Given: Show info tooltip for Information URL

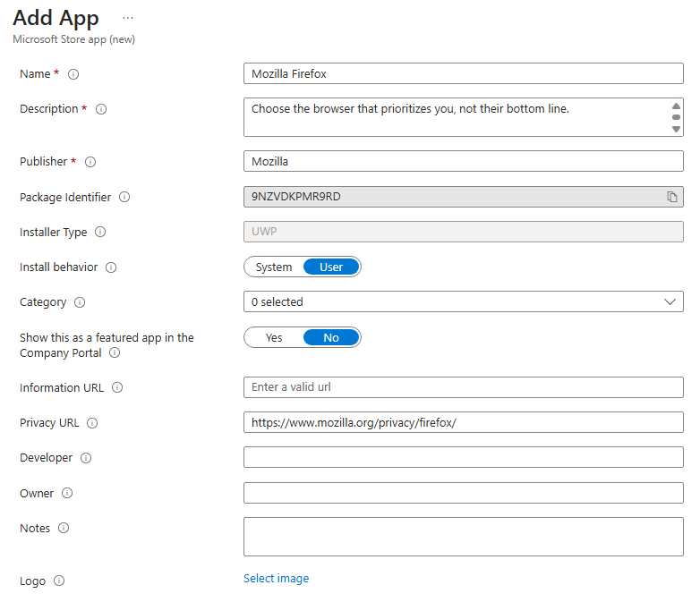Looking at the screenshot, I should click(x=117, y=388).
